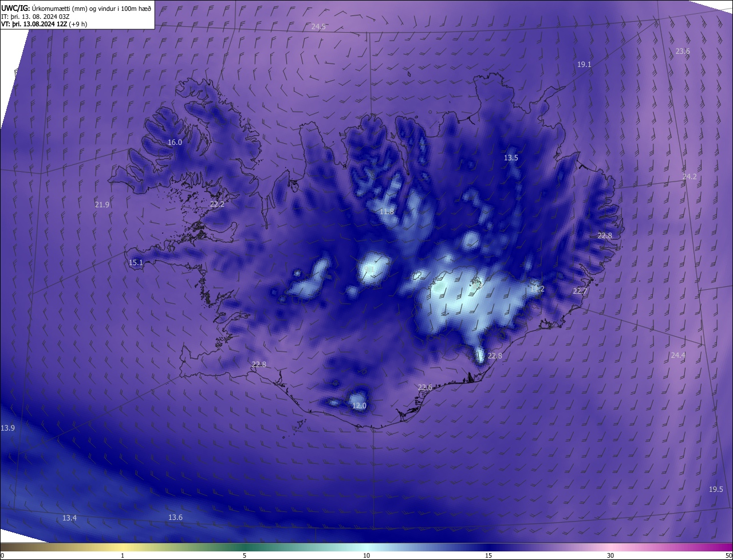Click the 13.6 value label
Screen dimensions: 733x560
point(175,518)
